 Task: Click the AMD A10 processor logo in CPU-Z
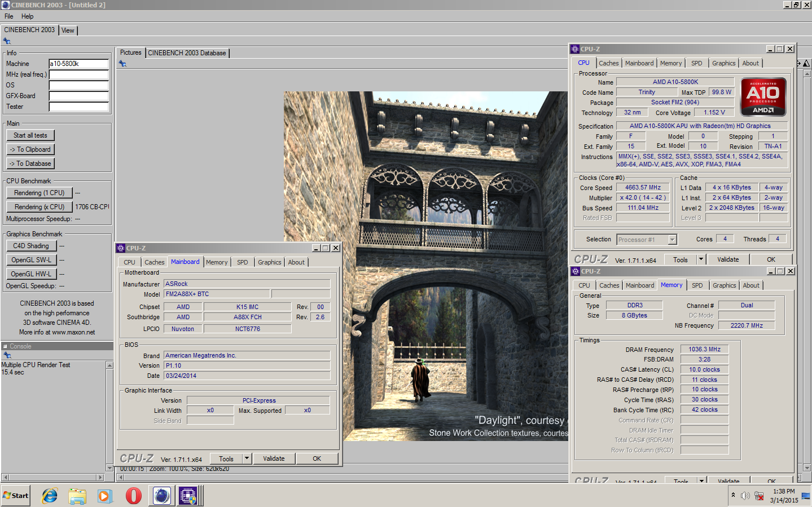coord(763,97)
